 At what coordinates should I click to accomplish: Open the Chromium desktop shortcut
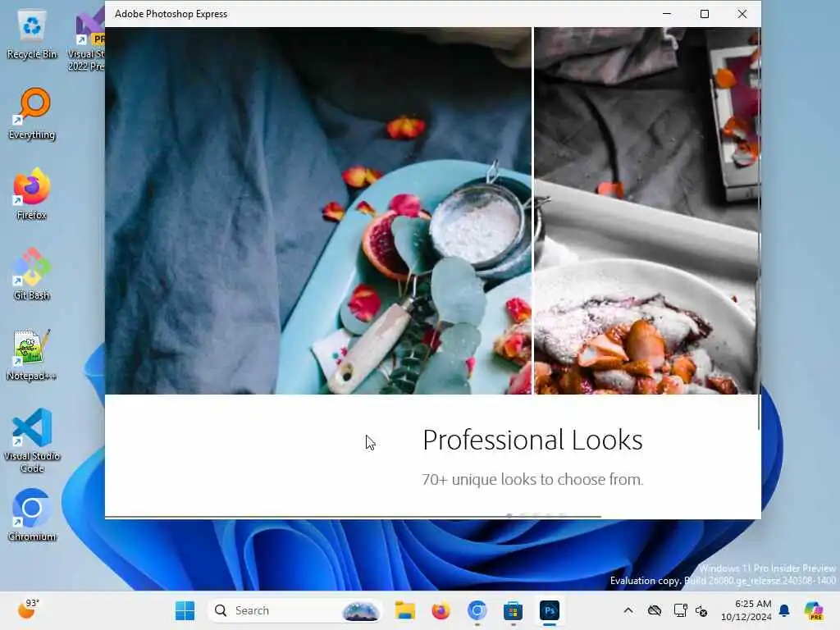(x=32, y=515)
